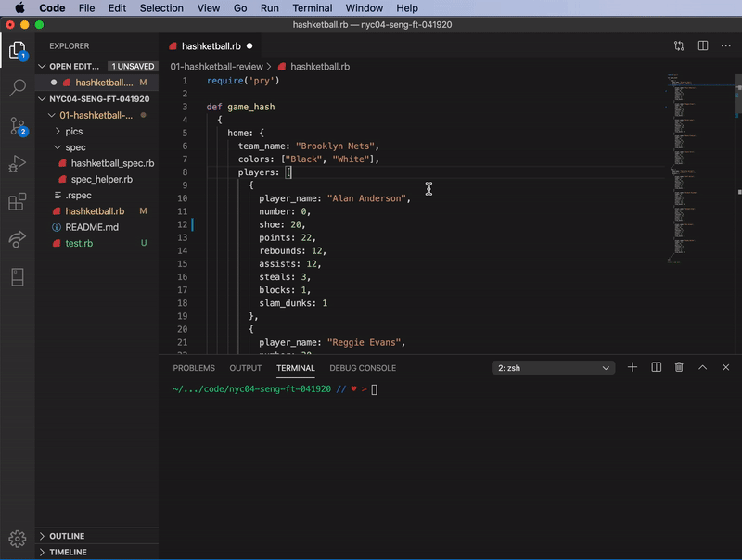Open the Extensions view icon
This screenshot has width=742, height=560.
point(18,202)
